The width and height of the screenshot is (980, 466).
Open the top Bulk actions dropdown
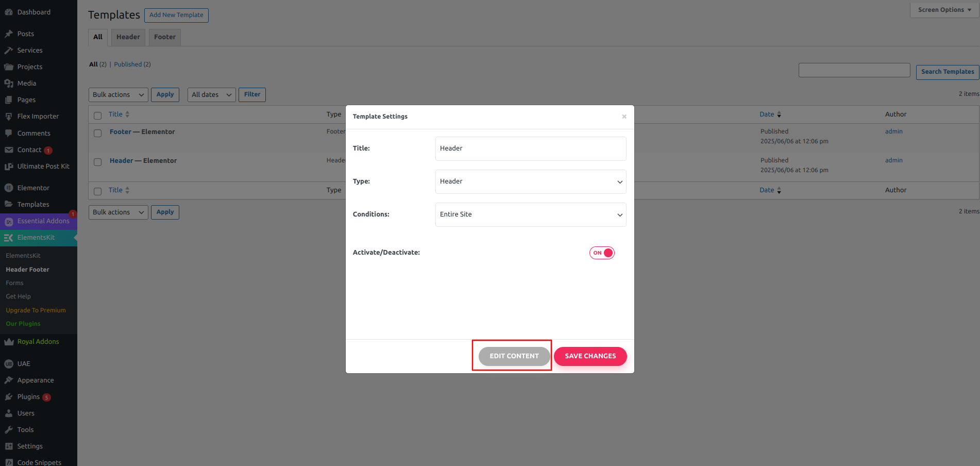point(118,95)
